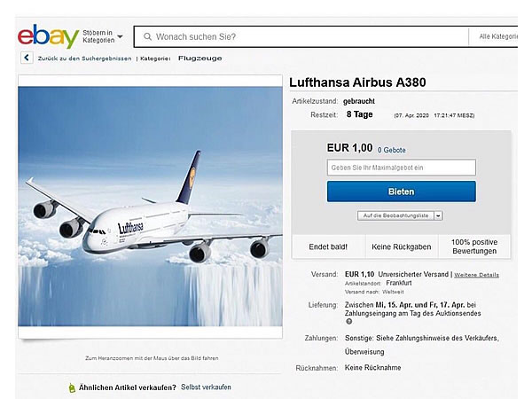Open the watchlist dropdown arrow
Screen dimensions: 532x399
tap(438, 215)
